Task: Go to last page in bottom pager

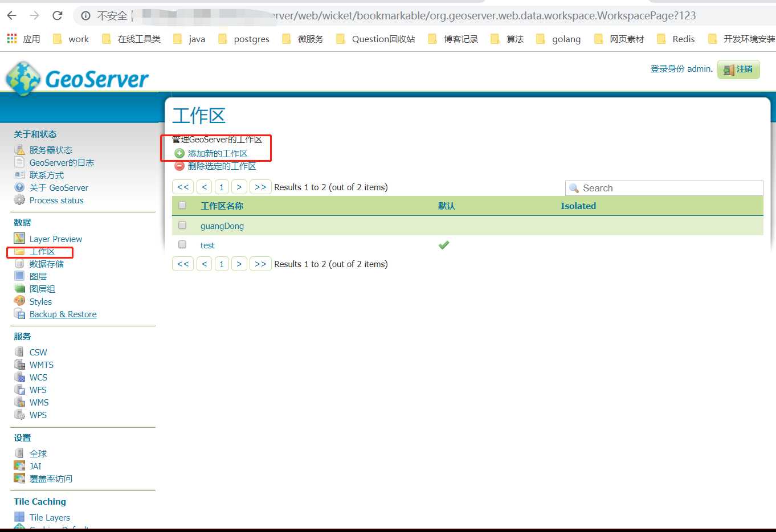Action: tap(260, 264)
